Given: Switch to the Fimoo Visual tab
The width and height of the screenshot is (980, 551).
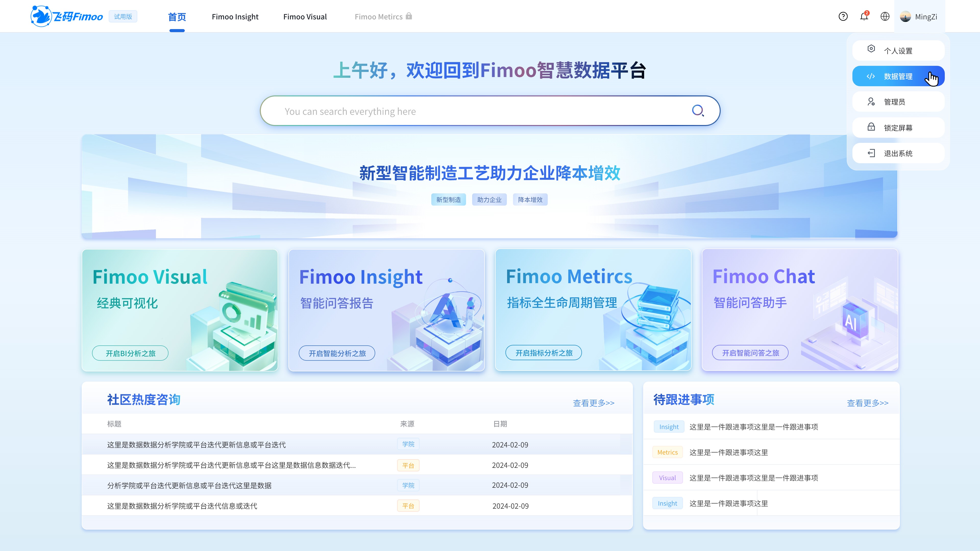Looking at the screenshot, I should click(x=305, y=17).
